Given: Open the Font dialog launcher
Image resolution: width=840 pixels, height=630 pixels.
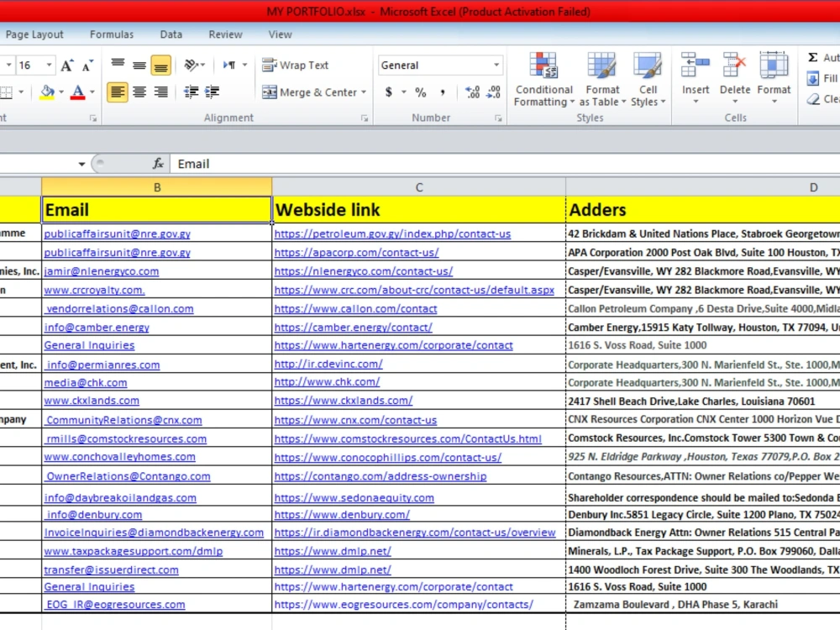Looking at the screenshot, I should pyautogui.click(x=93, y=118).
